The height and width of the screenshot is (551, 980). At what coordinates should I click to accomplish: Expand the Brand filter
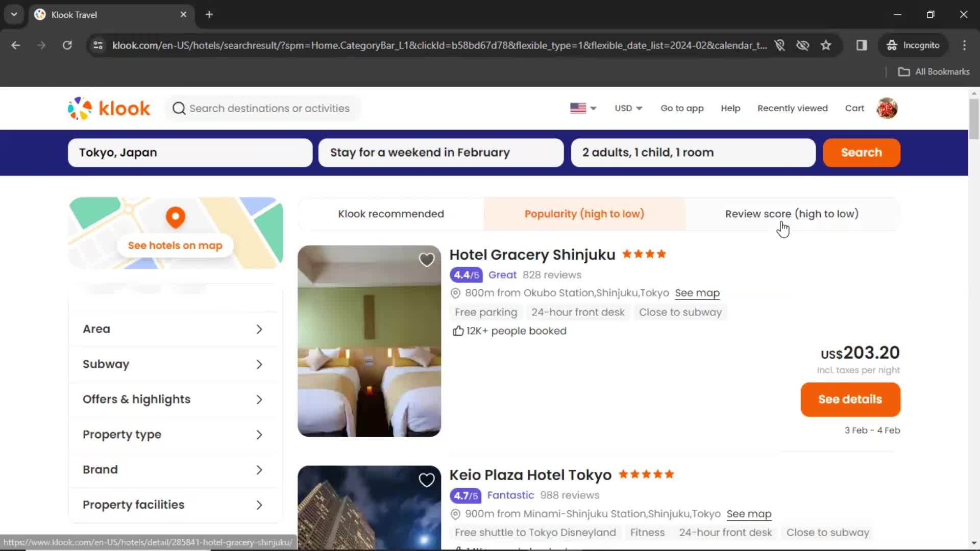coord(175,470)
